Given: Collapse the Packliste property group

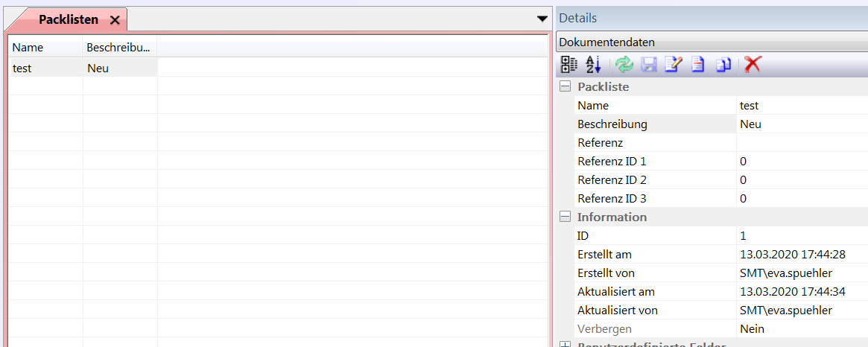Looking at the screenshot, I should click(x=566, y=87).
